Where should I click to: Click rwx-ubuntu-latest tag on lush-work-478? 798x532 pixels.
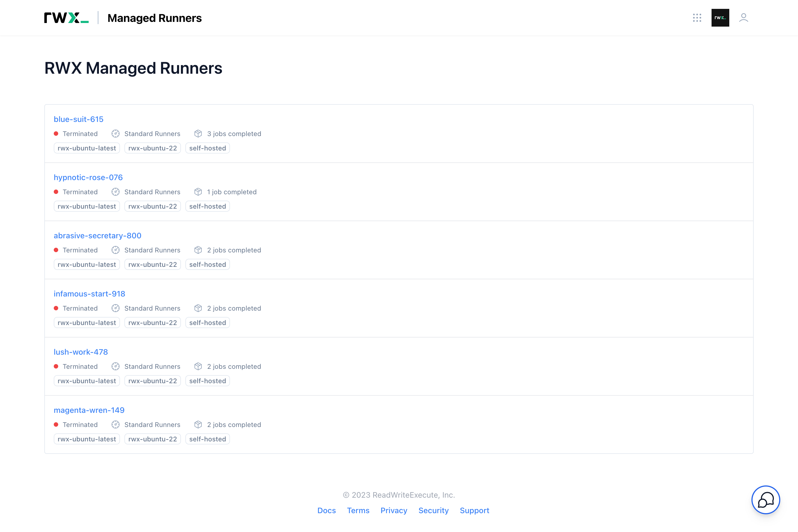click(87, 381)
